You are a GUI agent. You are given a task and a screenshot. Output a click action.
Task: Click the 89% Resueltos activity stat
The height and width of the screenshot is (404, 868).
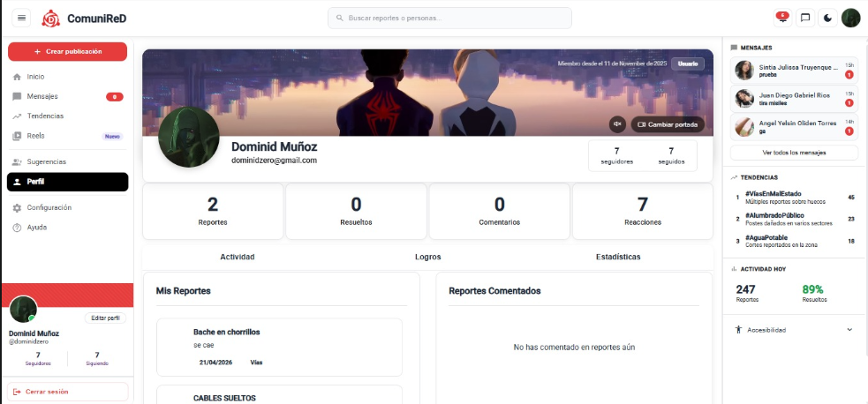click(x=814, y=294)
